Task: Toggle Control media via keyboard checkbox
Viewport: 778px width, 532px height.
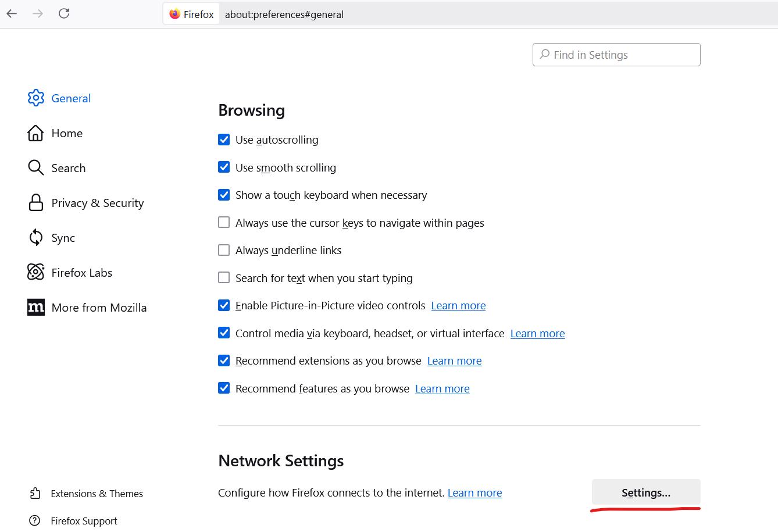Action: pyautogui.click(x=224, y=333)
